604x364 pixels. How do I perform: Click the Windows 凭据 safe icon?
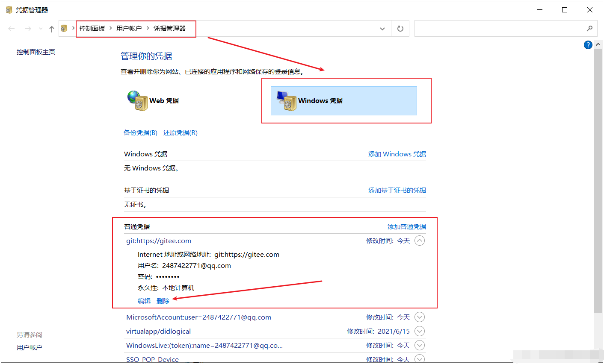coord(287,101)
